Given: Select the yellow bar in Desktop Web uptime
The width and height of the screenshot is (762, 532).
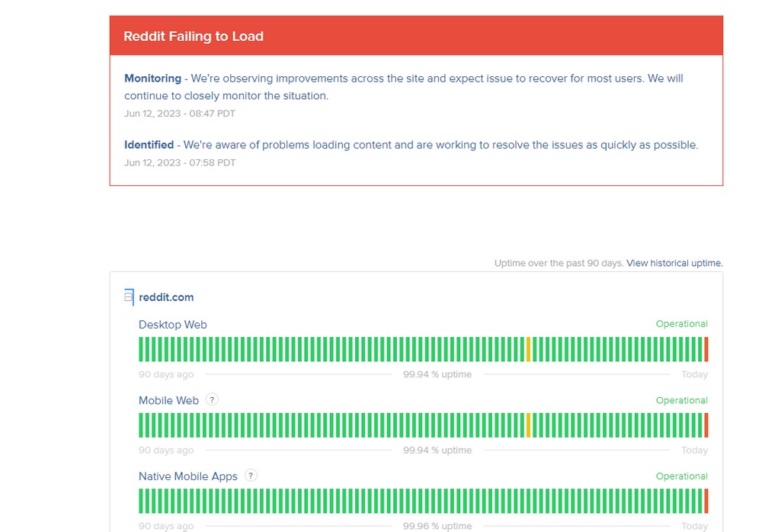Looking at the screenshot, I should [528, 349].
